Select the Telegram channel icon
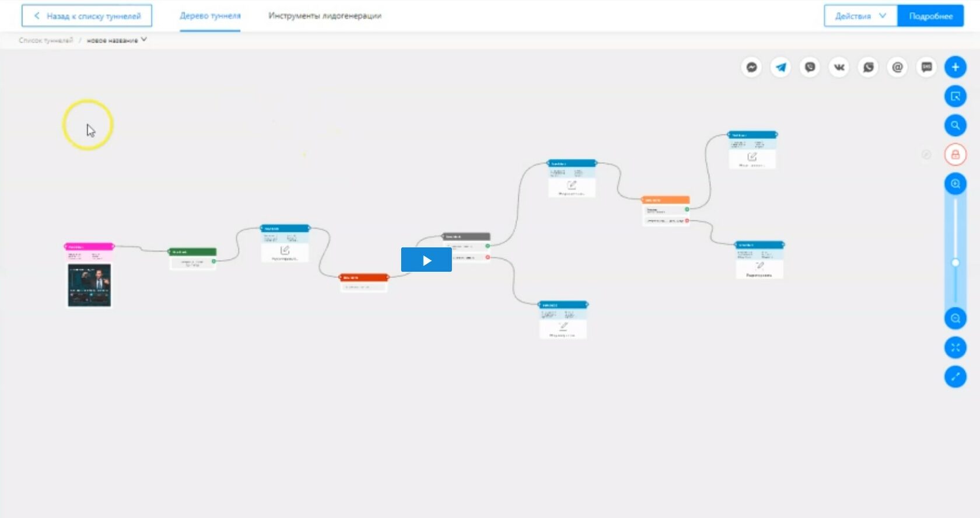Viewport: 980px width, 518px height. (x=780, y=68)
